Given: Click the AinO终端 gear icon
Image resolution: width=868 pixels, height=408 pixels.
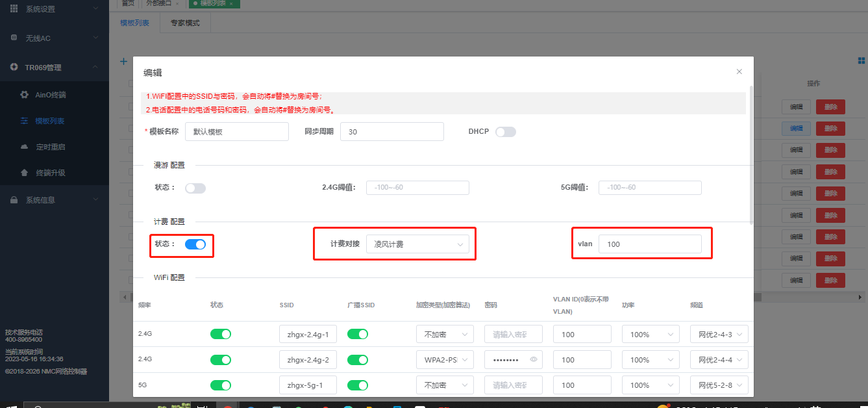Looking at the screenshot, I should tap(25, 95).
